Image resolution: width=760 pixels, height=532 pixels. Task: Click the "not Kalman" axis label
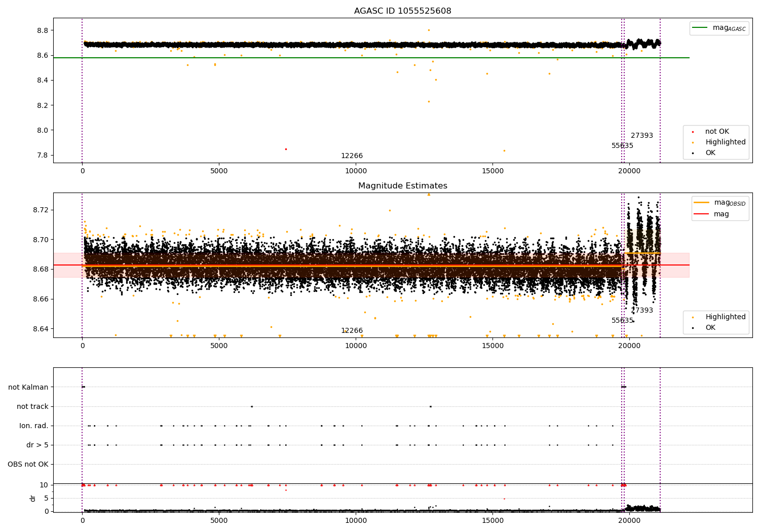click(28, 387)
